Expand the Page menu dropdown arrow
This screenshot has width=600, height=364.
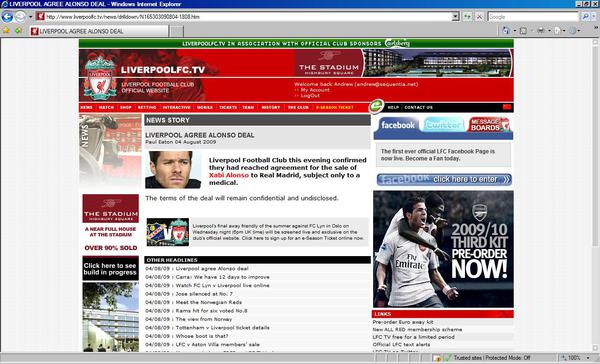point(564,31)
